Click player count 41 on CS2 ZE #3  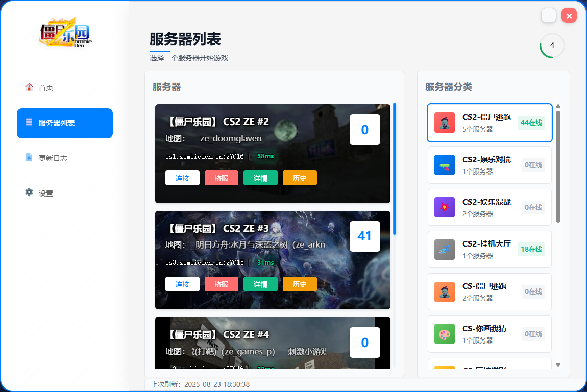(364, 236)
